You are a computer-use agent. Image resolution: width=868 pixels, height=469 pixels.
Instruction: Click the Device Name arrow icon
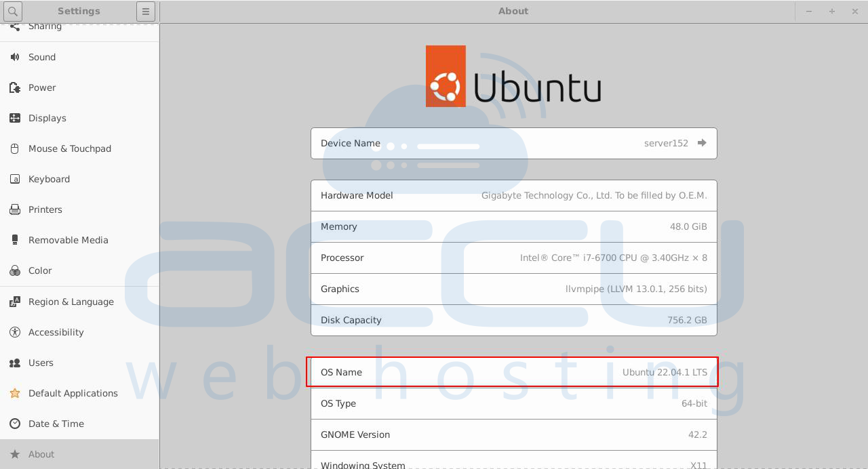point(702,143)
